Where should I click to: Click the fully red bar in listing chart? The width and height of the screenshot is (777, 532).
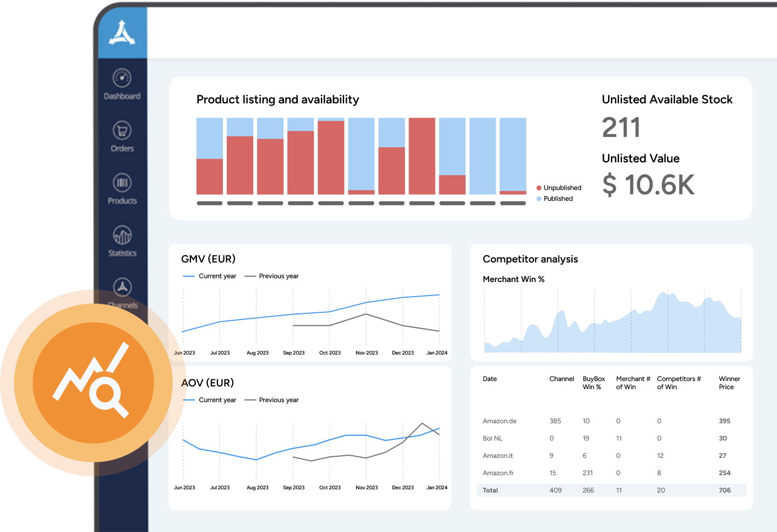click(x=422, y=156)
